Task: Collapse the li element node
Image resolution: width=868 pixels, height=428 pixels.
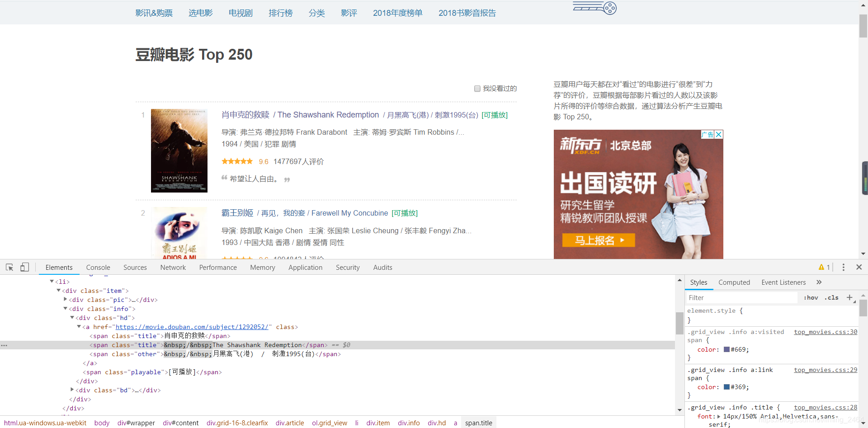Action: pyautogui.click(x=52, y=281)
